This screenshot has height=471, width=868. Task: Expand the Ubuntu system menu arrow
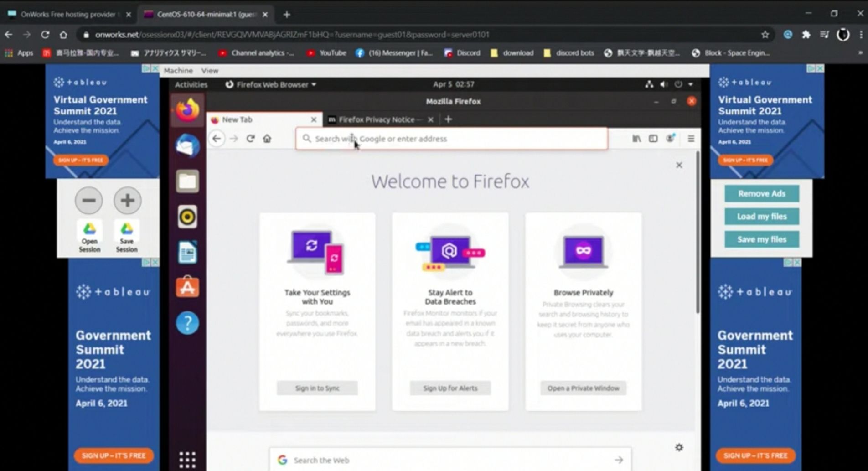click(691, 84)
